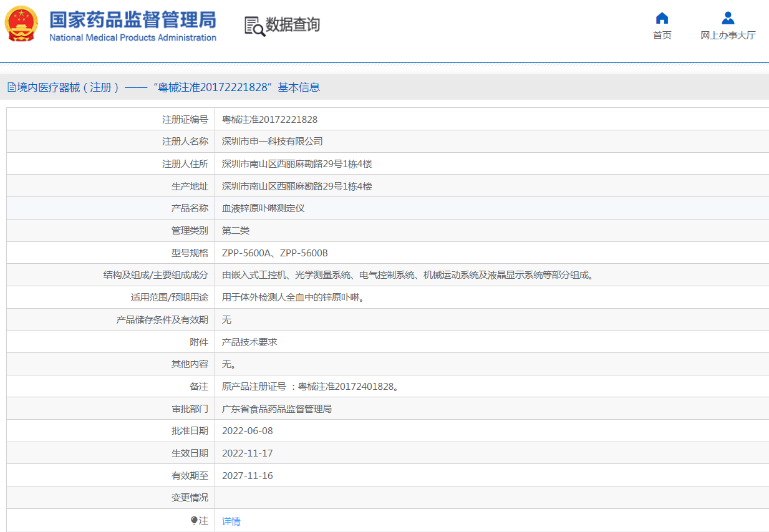
Task: Click the product name 血液锌原卟啉测定仪
Action: click(263, 208)
